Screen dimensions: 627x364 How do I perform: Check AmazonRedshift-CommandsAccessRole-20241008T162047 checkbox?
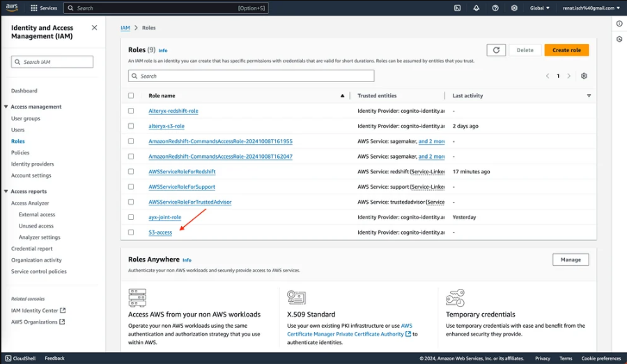coord(131,156)
